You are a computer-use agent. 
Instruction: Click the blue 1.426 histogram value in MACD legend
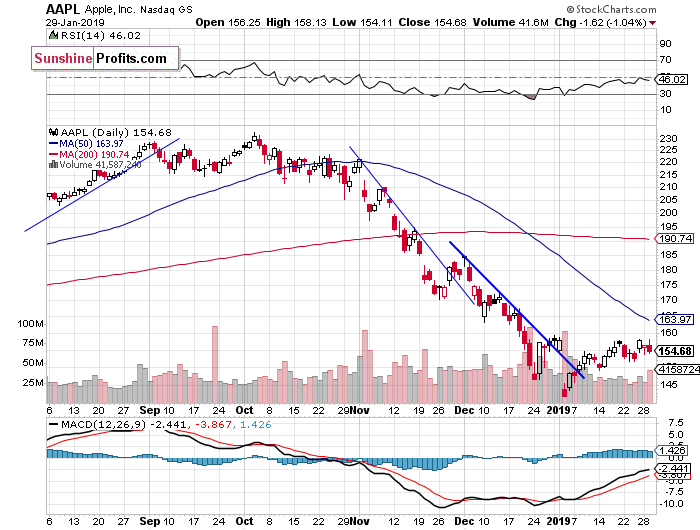[x=256, y=425]
